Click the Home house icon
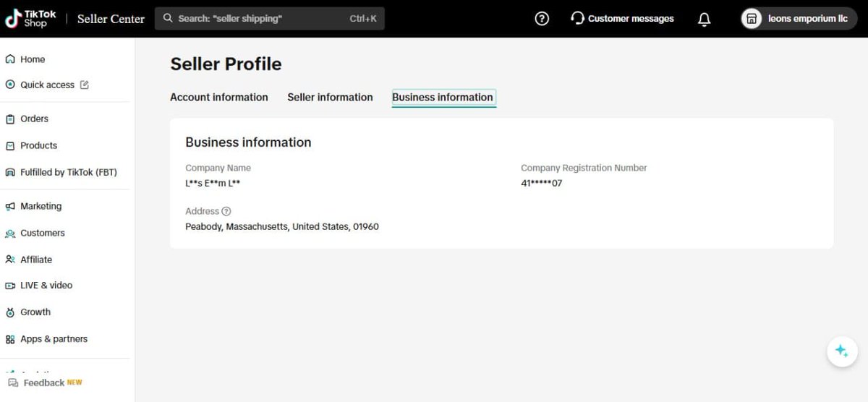The image size is (868, 402). pyautogui.click(x=10, y=59)
